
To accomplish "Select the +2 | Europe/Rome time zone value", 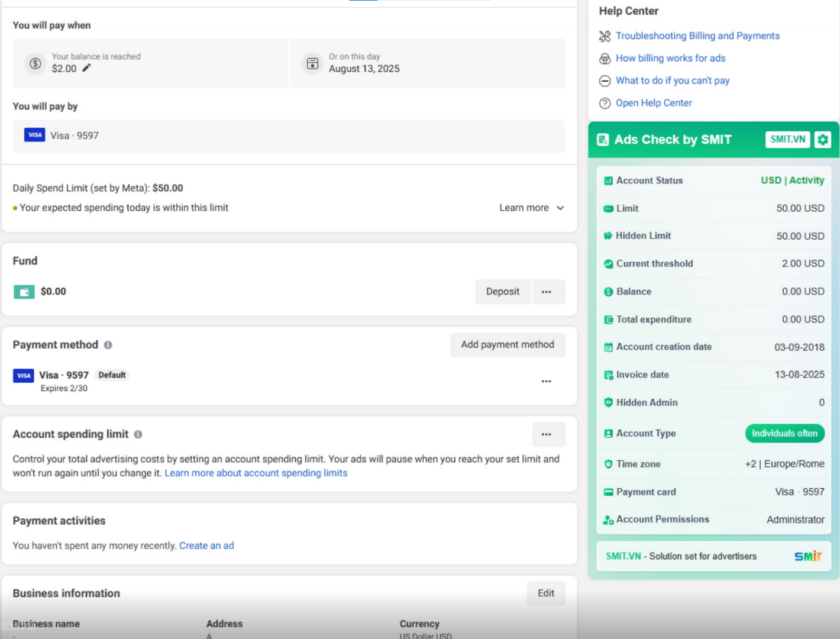I will pos(784,464).
